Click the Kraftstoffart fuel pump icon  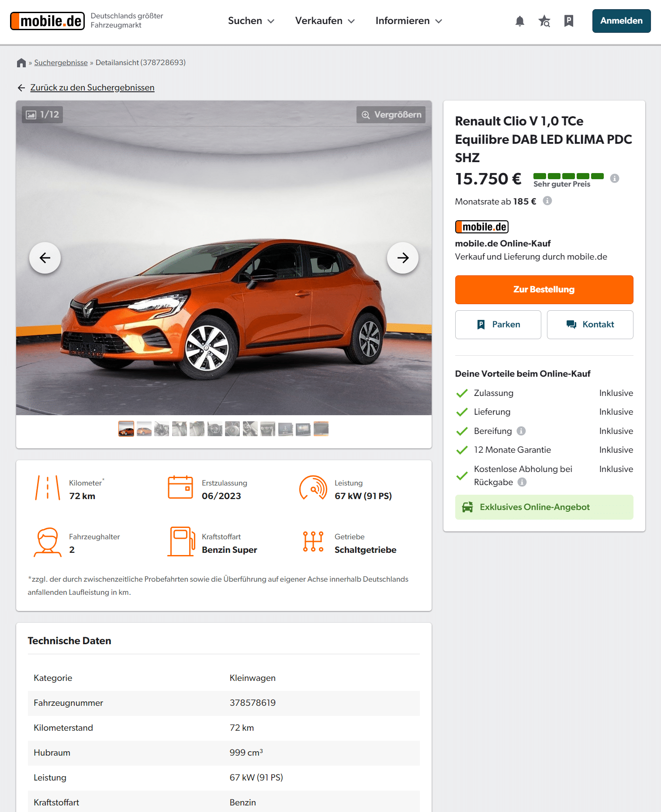pos(181,541)
